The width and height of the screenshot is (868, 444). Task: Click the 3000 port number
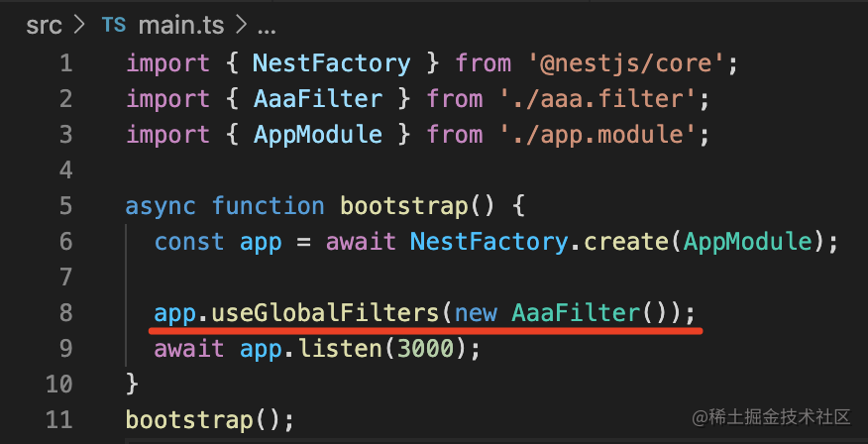pyautogui.click(x=426, y=349)
